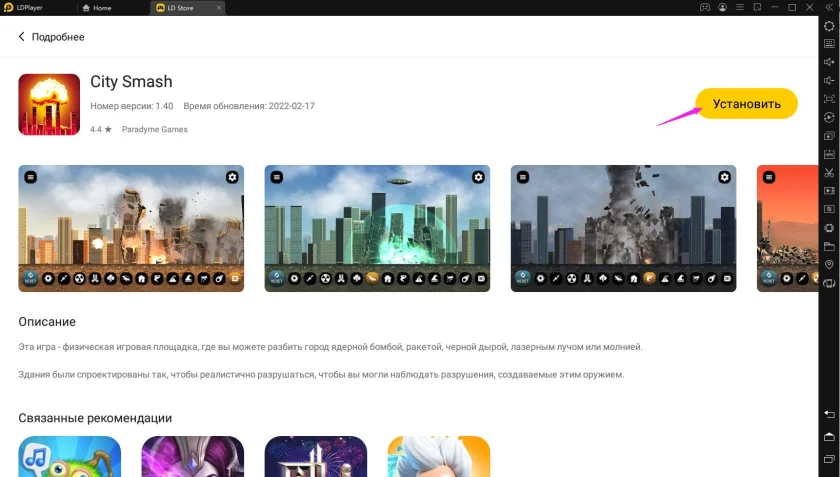Click the sidebar icon below the video recorder
This screenshot has width=840, height=477.
pos(829,209)
